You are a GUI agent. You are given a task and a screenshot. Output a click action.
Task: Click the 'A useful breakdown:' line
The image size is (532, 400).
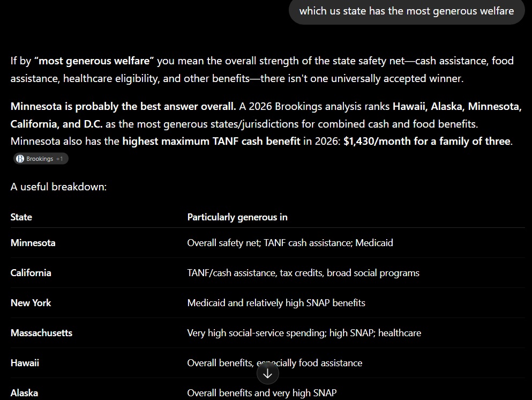58,187
